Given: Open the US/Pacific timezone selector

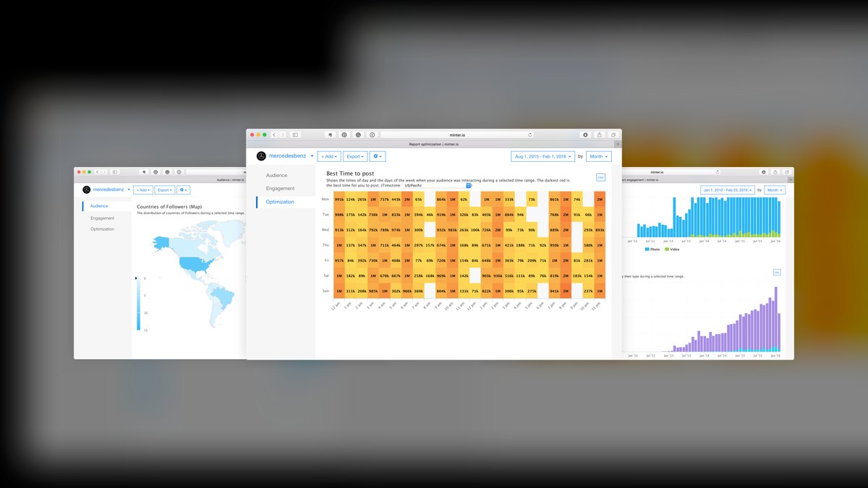Looking at the screenshot, I should tap(437, 186).
